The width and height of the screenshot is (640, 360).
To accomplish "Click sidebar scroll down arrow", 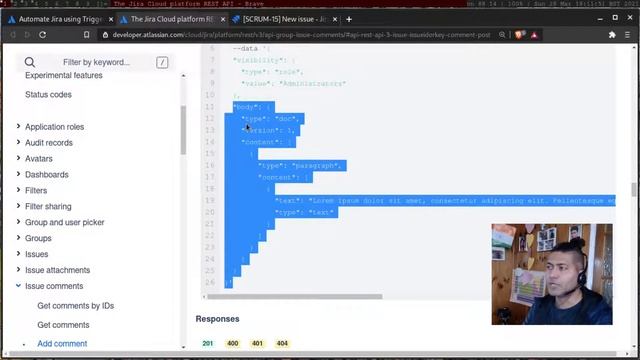I will (x=183, y=347).
